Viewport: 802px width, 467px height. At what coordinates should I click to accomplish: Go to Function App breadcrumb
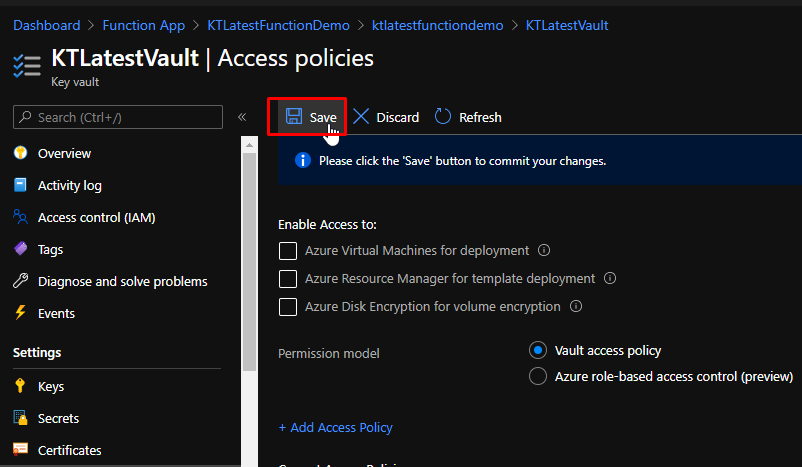tap(144, 25)
